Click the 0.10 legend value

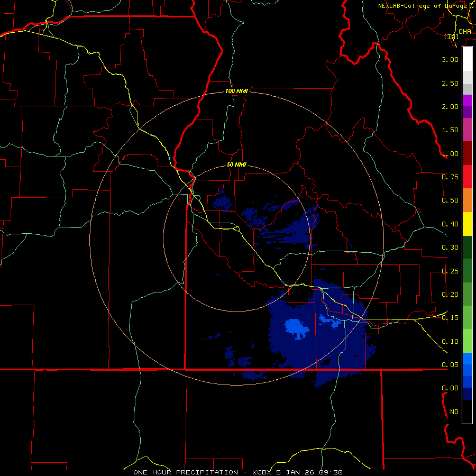click(x=450, y=342)
